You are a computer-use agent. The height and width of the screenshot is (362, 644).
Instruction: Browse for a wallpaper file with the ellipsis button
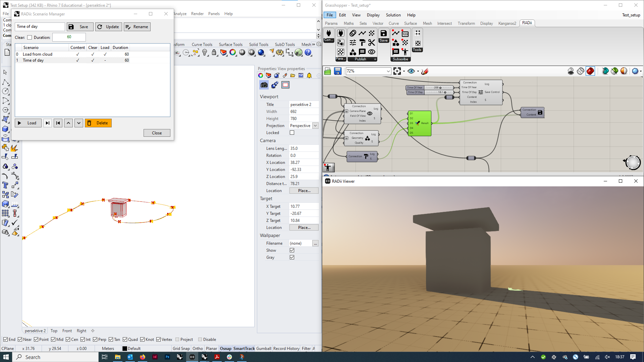[315, 243]
